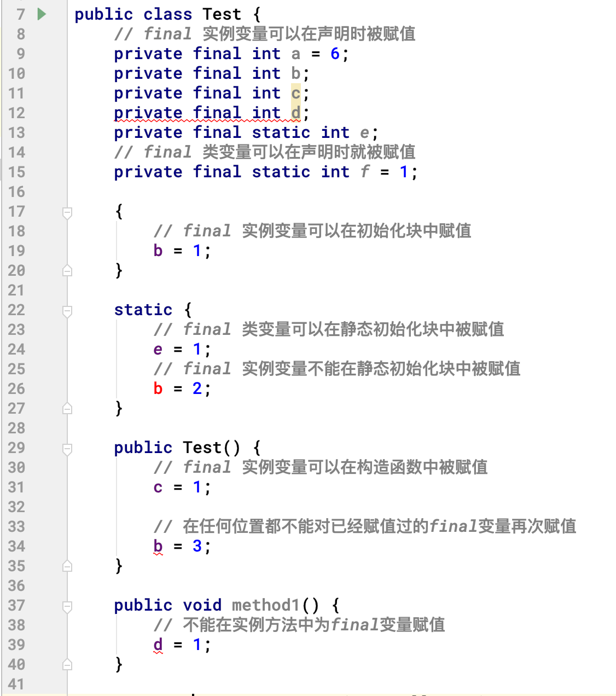Viewport: 616px width, 696px height.
Task: Click the italic variable 'f' on line 15
Action: 365,172
